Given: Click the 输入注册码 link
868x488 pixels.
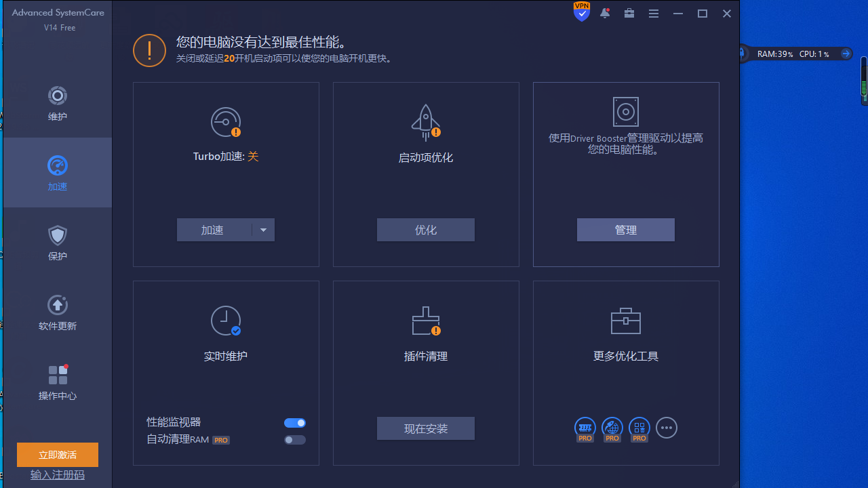Looking at the screenshot, I should 57,474.
